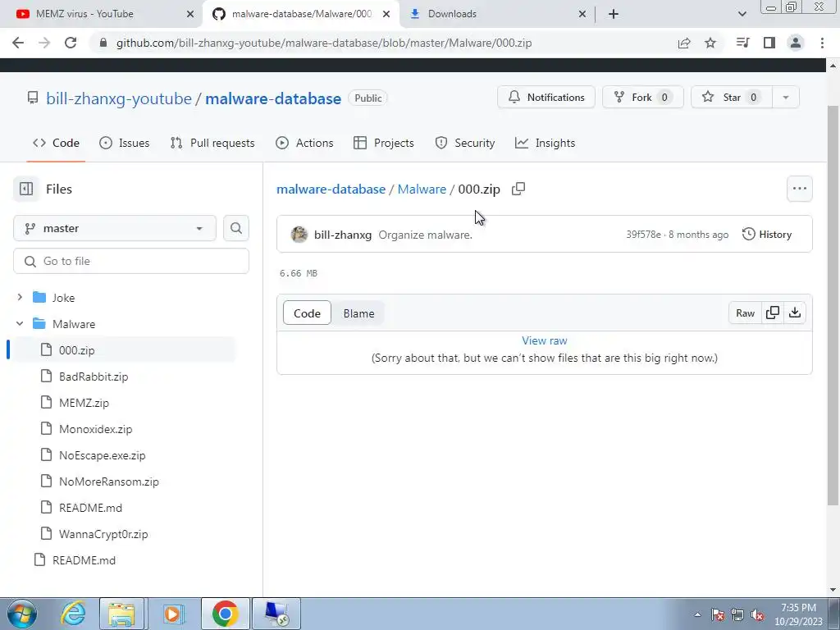Open MEMZ.zip in file tree
840x630 pixels.
[x=84, y=403]
